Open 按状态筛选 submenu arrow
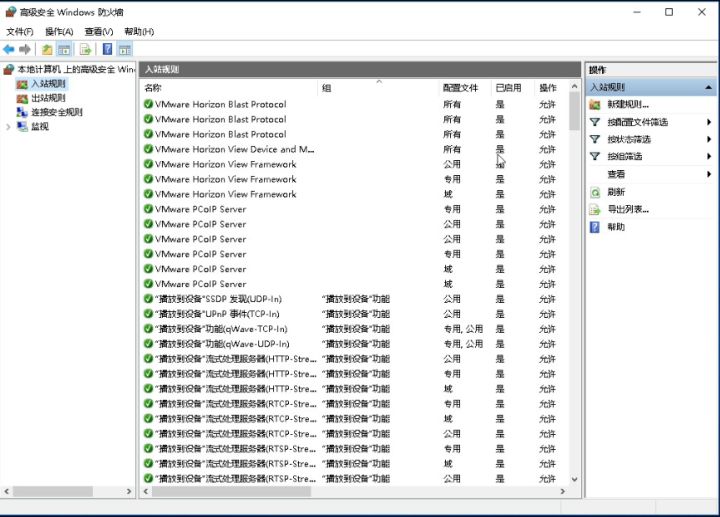 point(709,139)
